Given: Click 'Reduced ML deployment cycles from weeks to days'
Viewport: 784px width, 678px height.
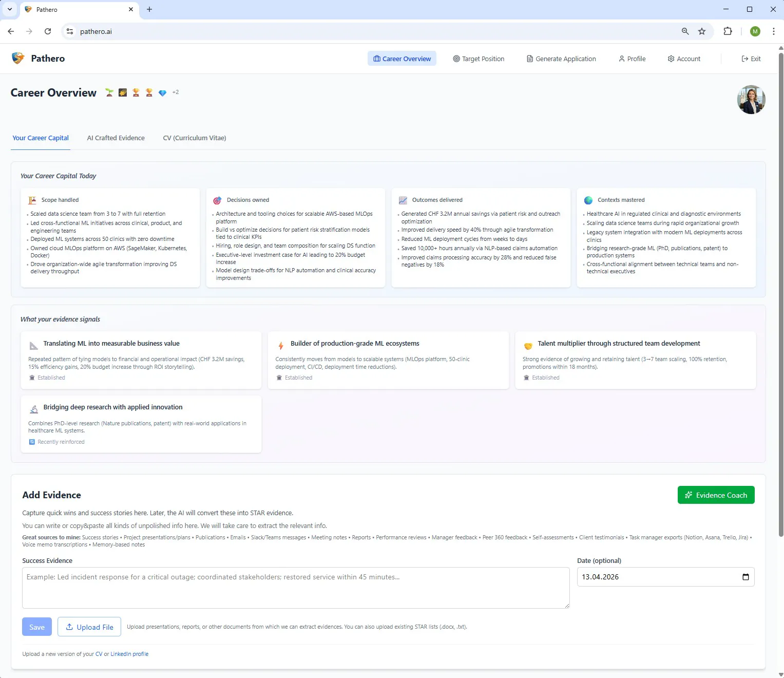Looking at the screenshot, I should point(464,239).
